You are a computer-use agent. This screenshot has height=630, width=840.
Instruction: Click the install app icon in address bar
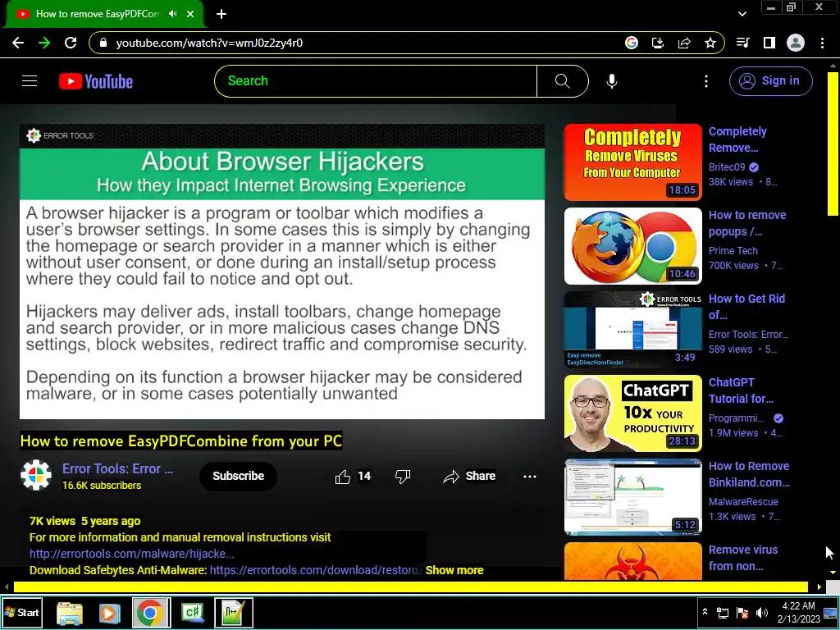(x=658, y=43)
